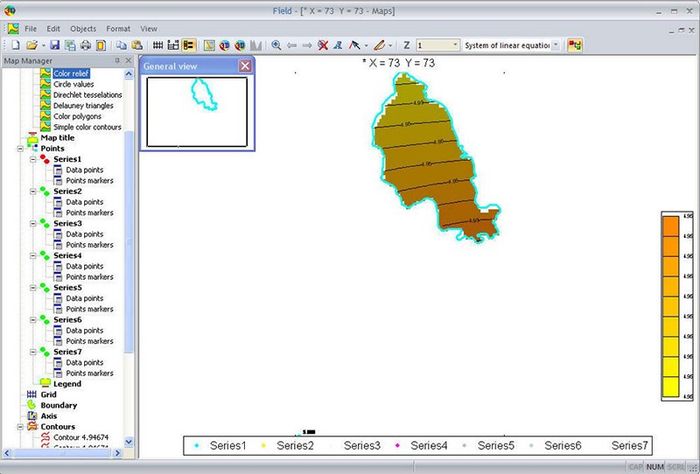Select the arrow pointer tool icon
The width and height of the screenshot is (700, 474).
point(354,45)
